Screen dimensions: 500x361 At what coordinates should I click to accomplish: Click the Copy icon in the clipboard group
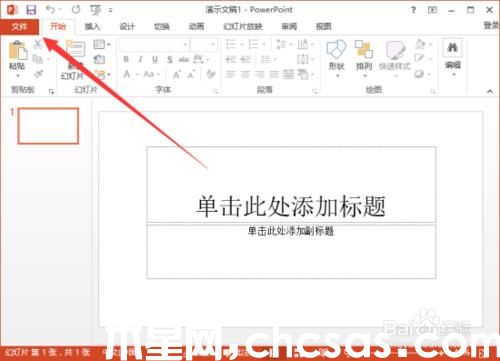38,59
